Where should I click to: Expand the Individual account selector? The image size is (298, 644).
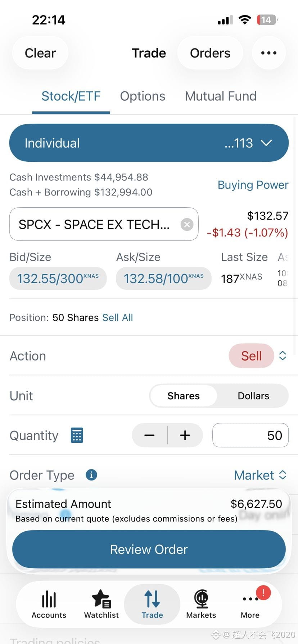point(149,143)
